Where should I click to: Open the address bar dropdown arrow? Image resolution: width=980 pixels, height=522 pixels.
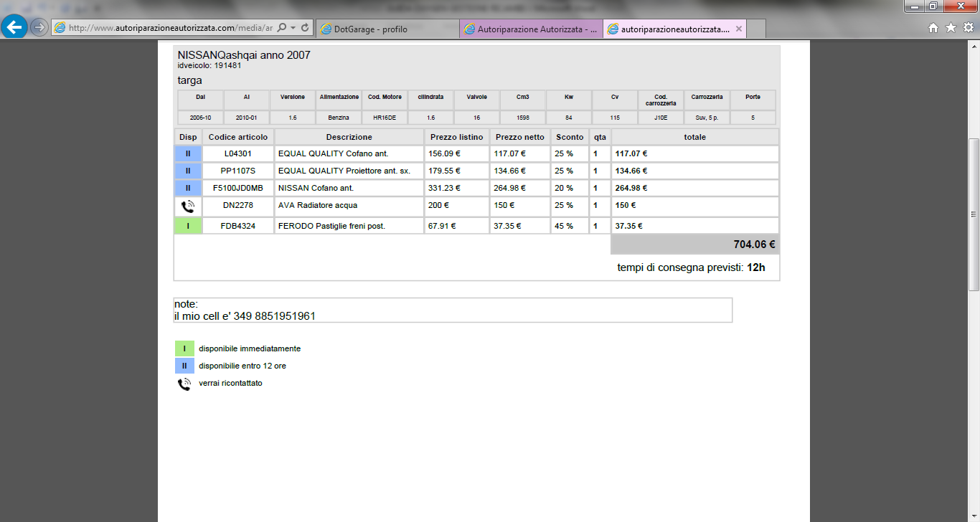click(x=293, y=28)
